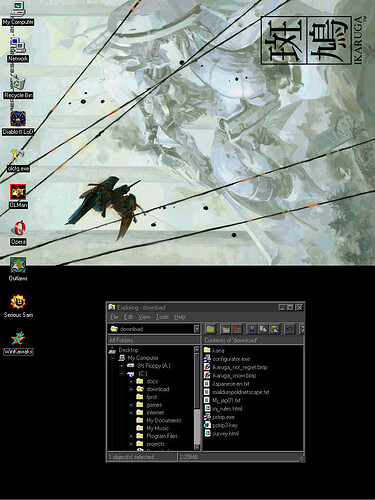Launch the WinKawaks desktop icon
The image size is (375, 500).
click(x=18, y=343)
